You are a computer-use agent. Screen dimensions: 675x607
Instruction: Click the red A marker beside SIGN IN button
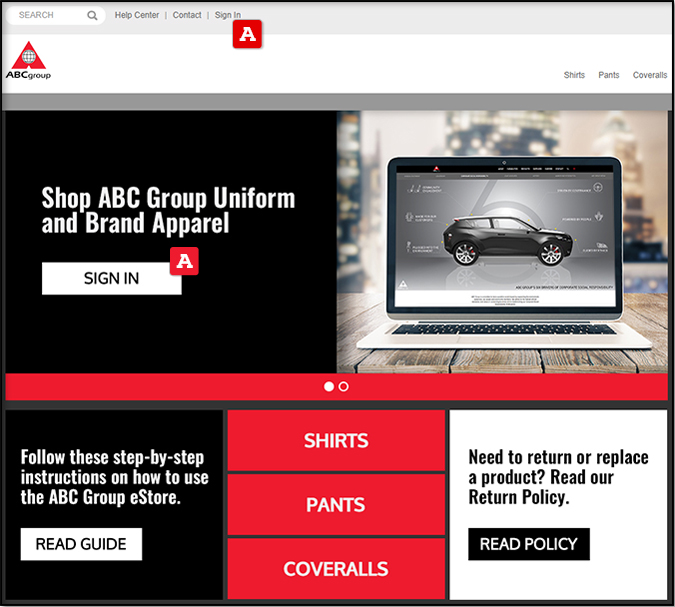(x=184, y=261)
